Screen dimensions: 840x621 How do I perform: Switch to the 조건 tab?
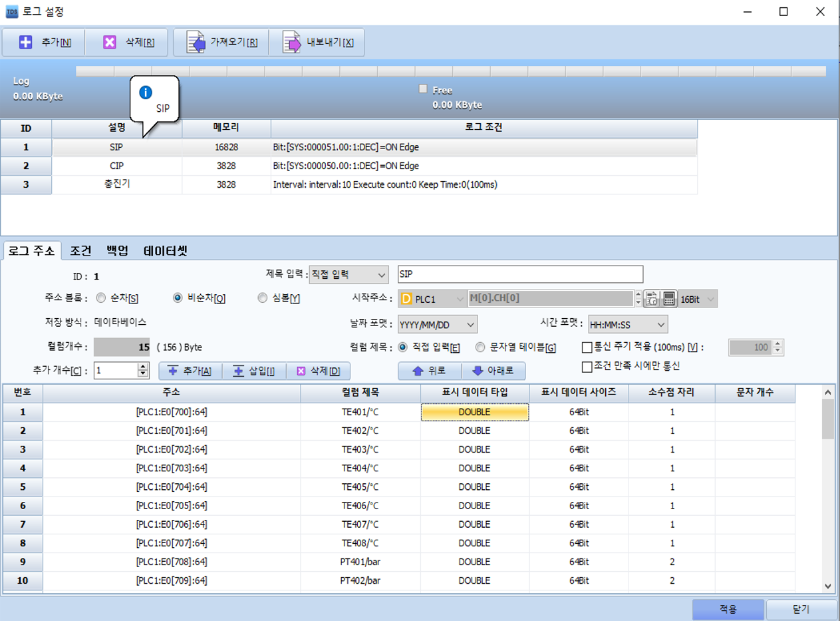coord(80,251)
